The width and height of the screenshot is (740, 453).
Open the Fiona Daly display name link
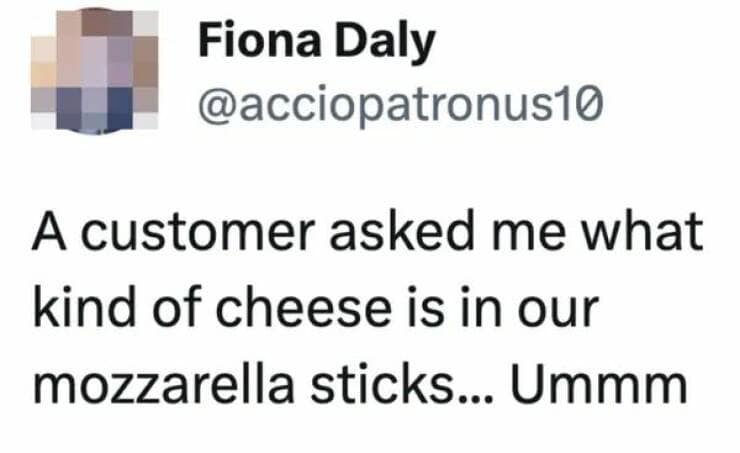[x=317, y=42]
